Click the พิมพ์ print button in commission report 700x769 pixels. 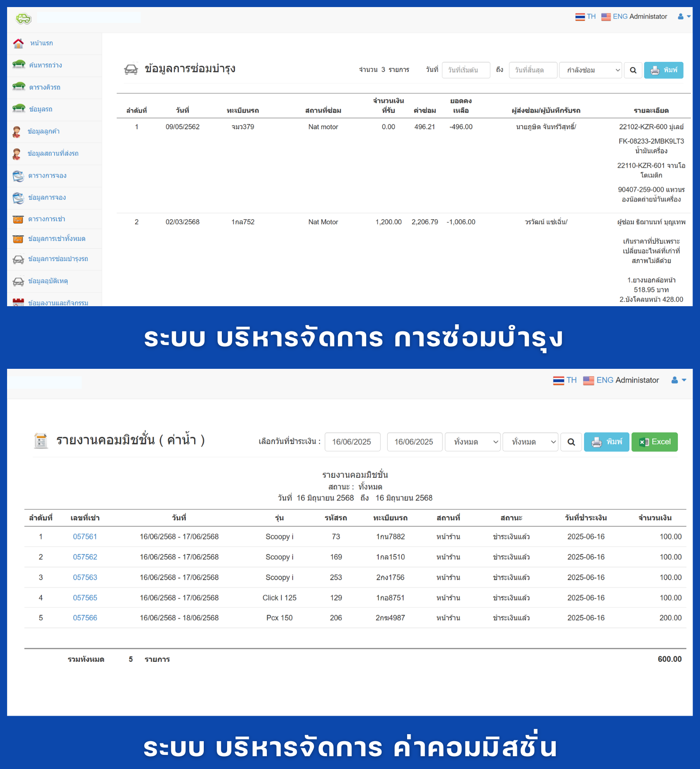tap(606, 442)
